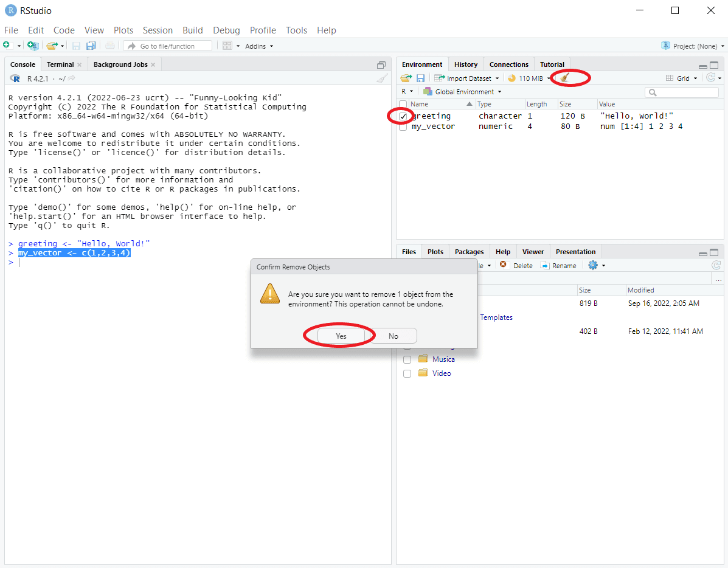The width and height of the screenshot is (728, 568).
Task: Minimize the Files pane
Action: (x=703, y=253)
